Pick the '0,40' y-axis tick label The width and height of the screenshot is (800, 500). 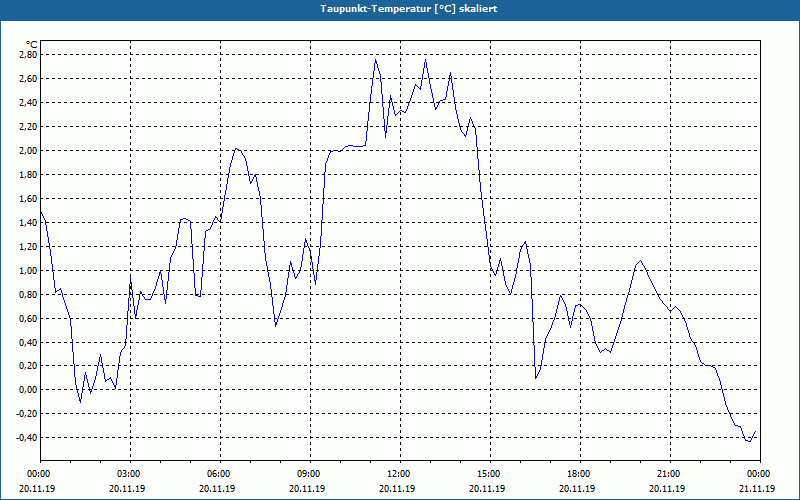(28, 342)
